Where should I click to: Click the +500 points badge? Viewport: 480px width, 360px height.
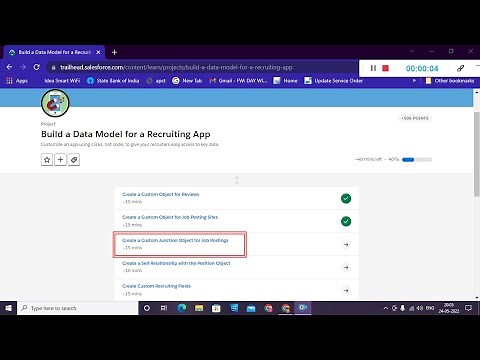(415, 118)
